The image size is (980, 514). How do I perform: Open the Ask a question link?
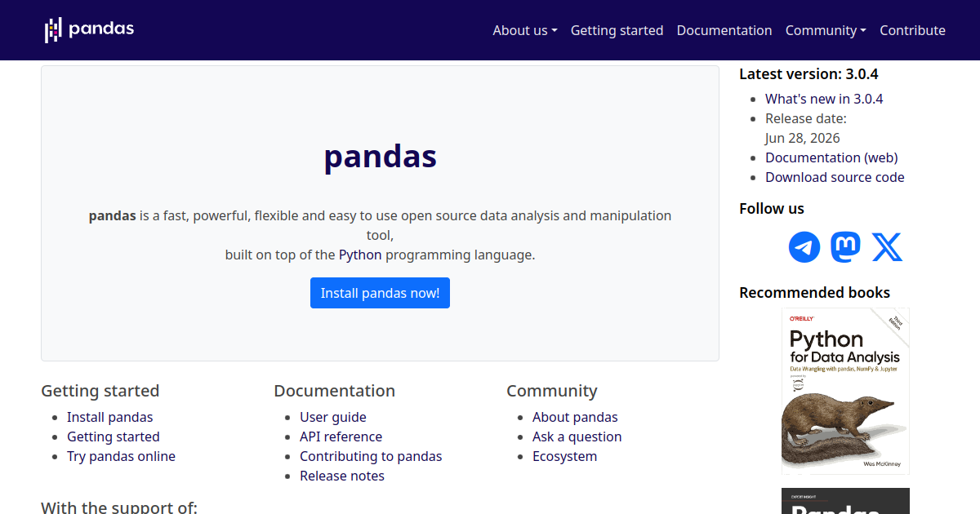(x=577, y=436)
